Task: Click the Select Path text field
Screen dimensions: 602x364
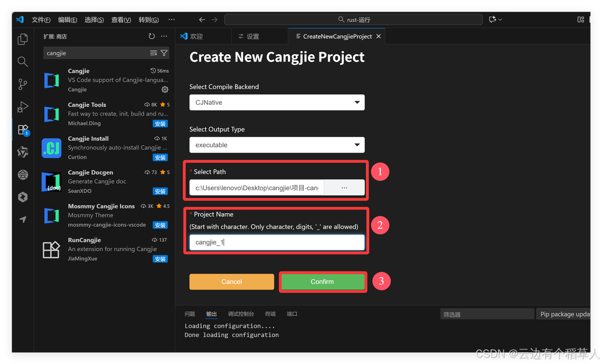Action: [x=257, y=187]
